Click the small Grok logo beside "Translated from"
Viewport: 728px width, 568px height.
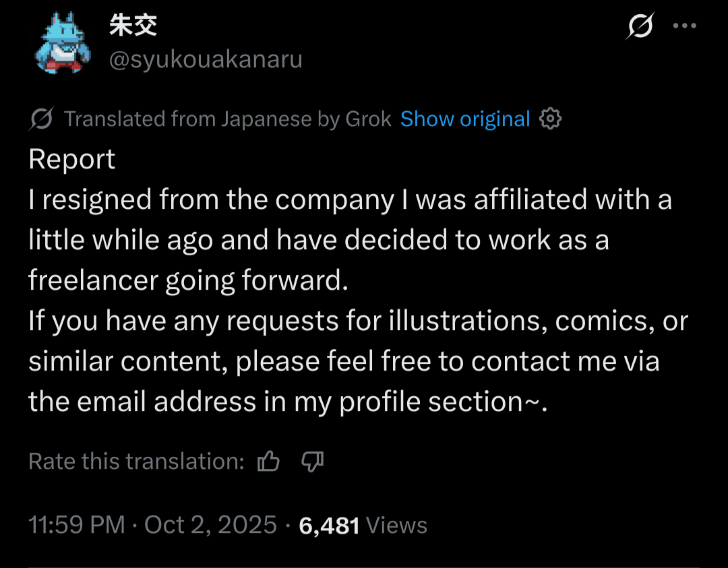pyautogui.click(x=42, y=119)
